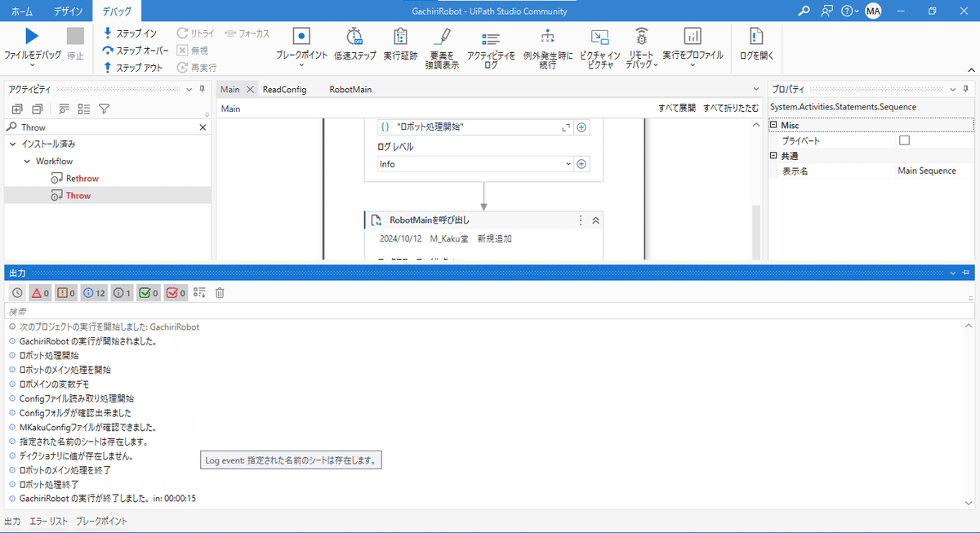Viewport: 980px width, 533px height.
Task: Click すべて折りたたむ in the designer
Action: point(731,108)
